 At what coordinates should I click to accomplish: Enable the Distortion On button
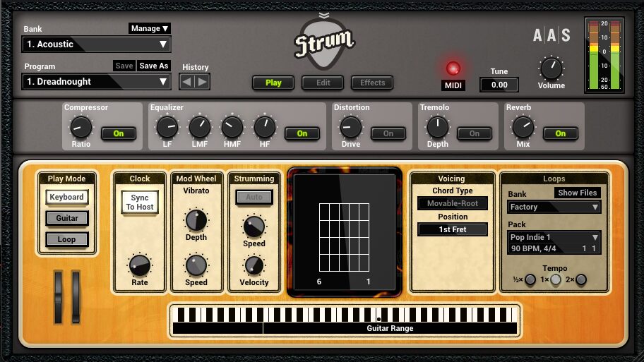(388, 133)
